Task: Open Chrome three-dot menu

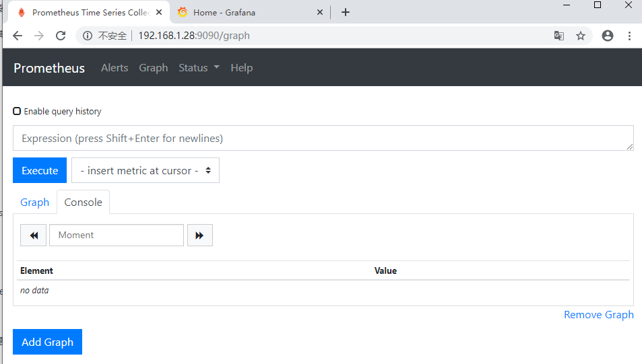Action: click(629, 36)
